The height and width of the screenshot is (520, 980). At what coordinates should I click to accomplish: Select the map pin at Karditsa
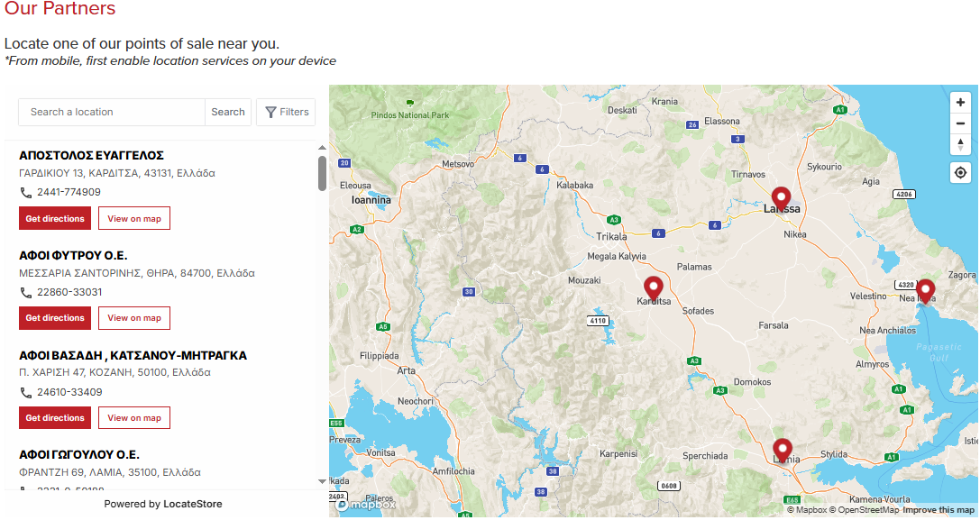click(x=654, y=289)
